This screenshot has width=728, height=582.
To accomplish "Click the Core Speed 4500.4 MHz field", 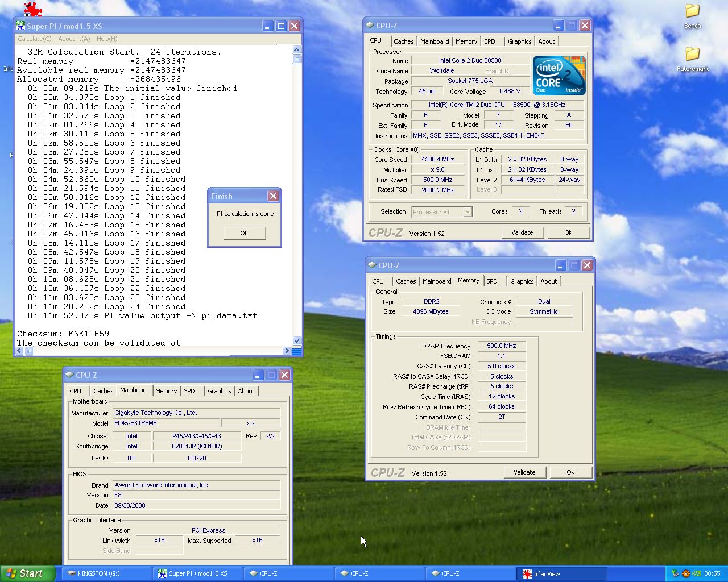I will click(437, 160).
